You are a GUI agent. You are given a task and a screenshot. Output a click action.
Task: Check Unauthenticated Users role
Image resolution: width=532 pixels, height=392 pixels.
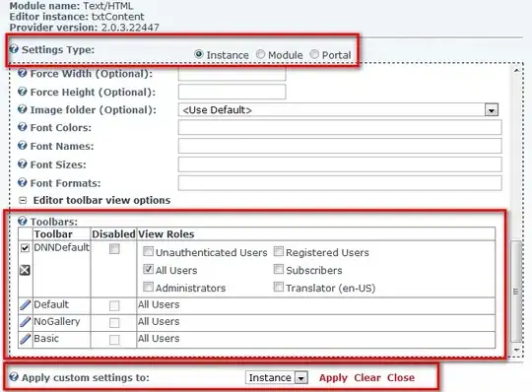tap(148, 251)
